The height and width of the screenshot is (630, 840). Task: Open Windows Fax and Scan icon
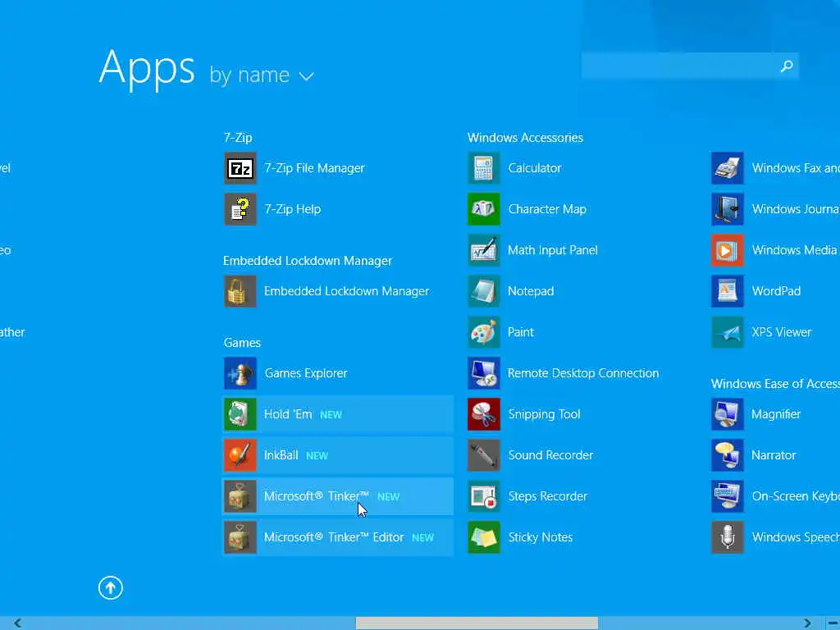pos(728,168)
